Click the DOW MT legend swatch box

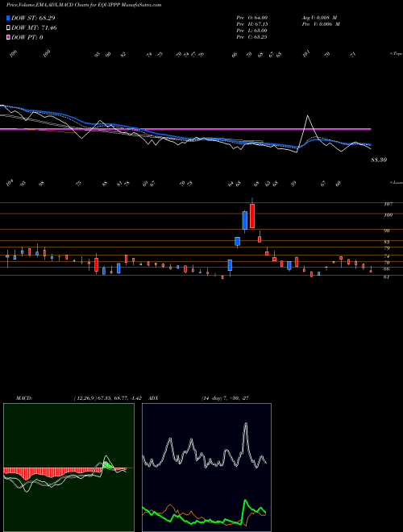pyautogui.click(x=8, y=28)
